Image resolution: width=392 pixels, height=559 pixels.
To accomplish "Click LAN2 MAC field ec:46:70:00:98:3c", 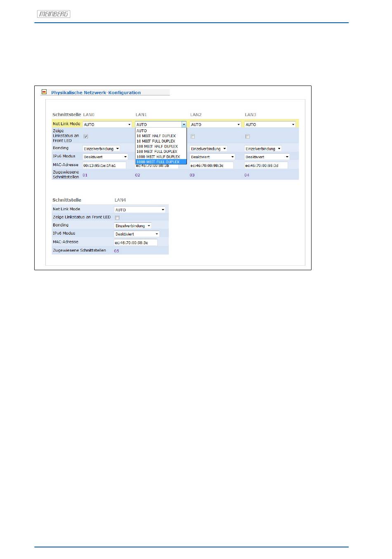I will (x=212, y=165).
